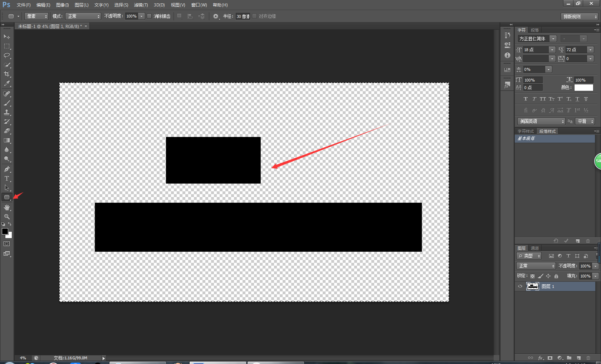Viewport: 601px width, 364px height.
Task: Select the Horizontal Type tool
Action: [7, 178]
